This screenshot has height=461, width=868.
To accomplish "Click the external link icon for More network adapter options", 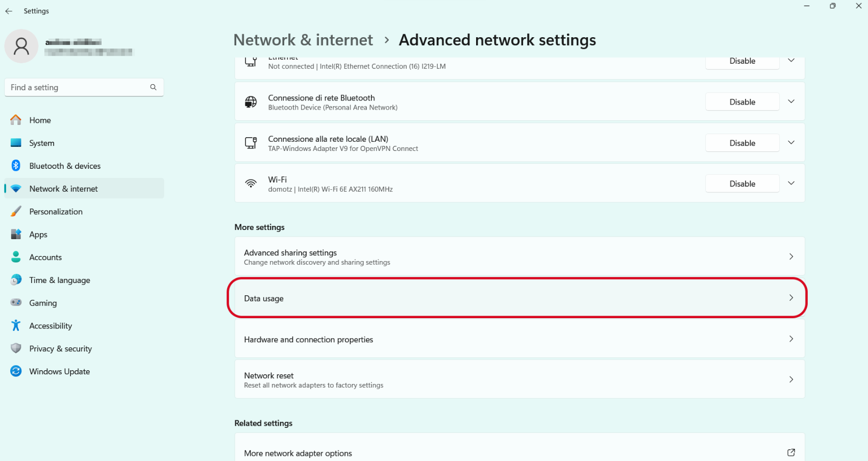I will [x=791, y=452].
